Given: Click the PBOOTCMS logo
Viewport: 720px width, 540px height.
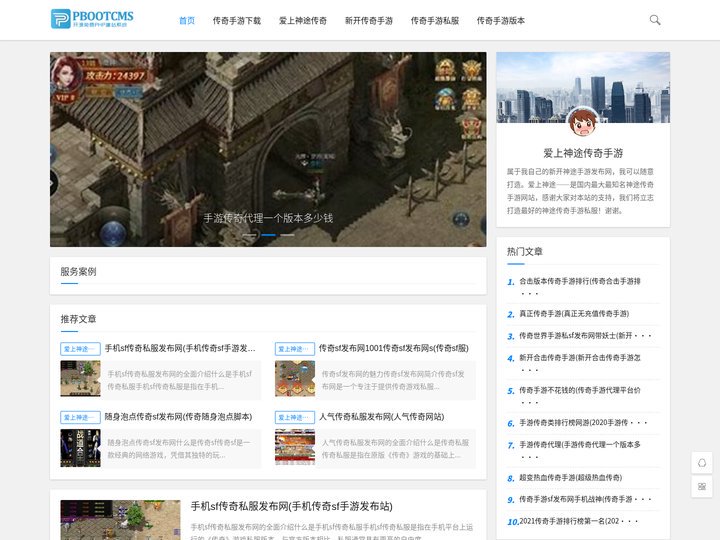Looking at the screenshot, I should pos(92,19).
